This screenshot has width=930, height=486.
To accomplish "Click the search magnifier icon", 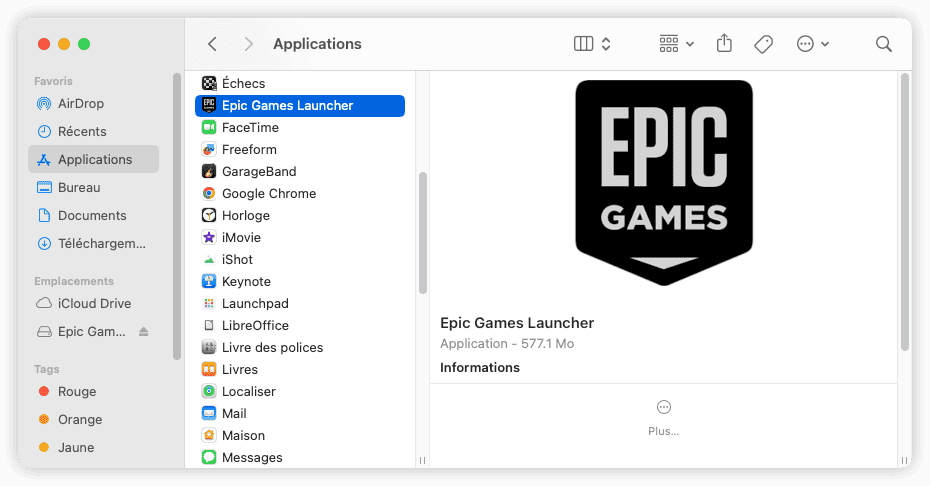I will tap(884, 44).
